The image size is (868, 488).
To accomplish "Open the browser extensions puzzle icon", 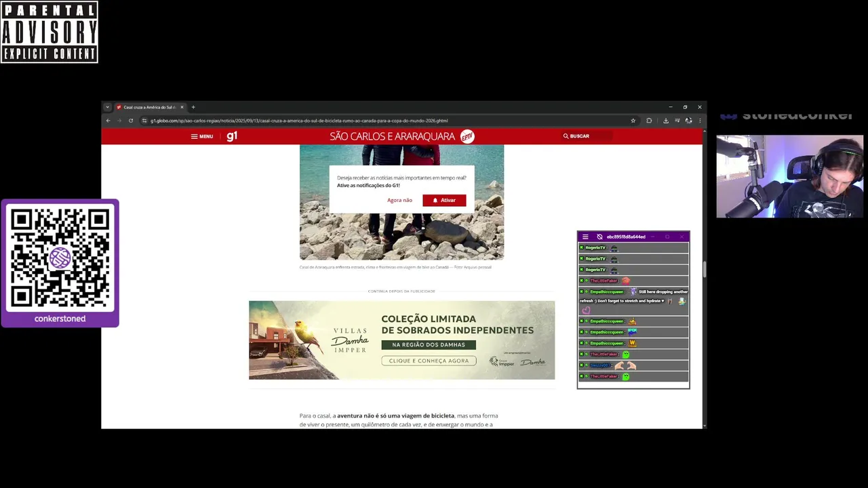I will coord(649,121).
